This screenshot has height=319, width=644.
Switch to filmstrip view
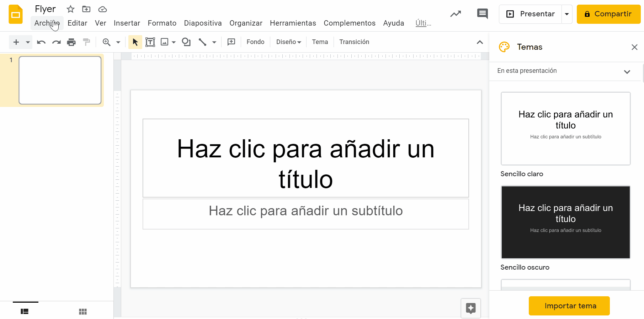pos(25,312)
